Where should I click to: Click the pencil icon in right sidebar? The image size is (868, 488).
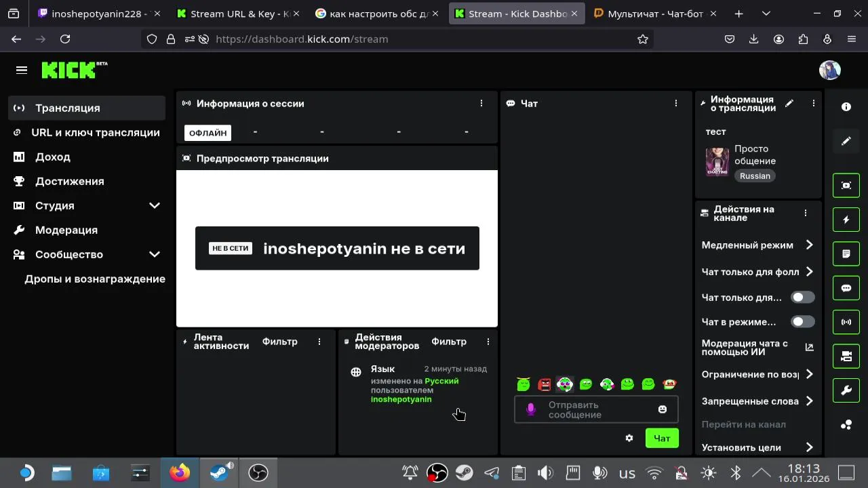[846, 141]
